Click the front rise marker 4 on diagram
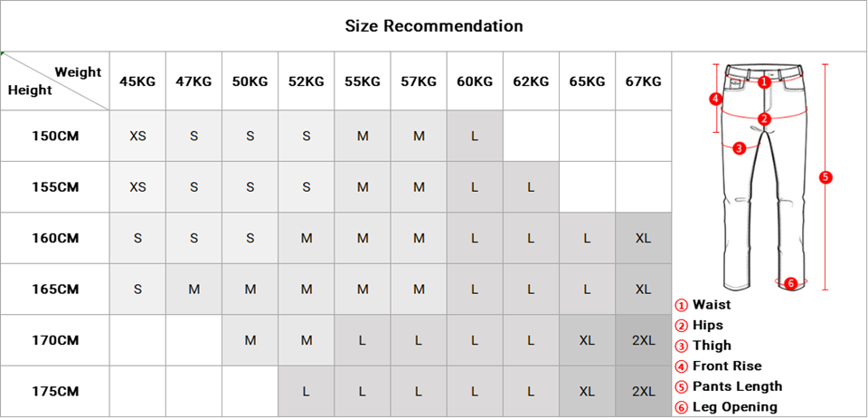This screenshot has height=418, width=868. [x=714, y=98]
